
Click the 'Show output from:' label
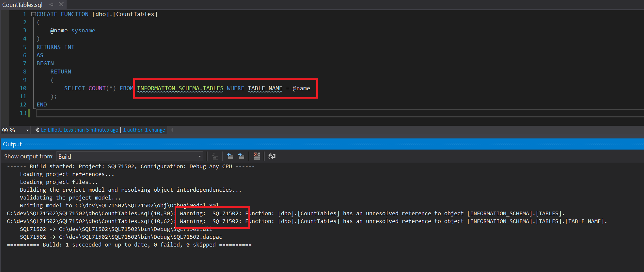[29, 156]
